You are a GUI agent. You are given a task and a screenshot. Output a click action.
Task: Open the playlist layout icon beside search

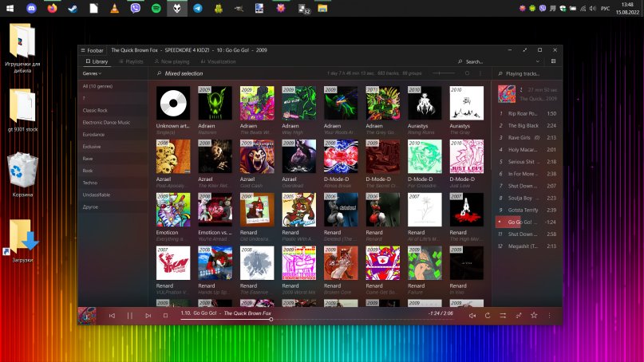point(553,61)
